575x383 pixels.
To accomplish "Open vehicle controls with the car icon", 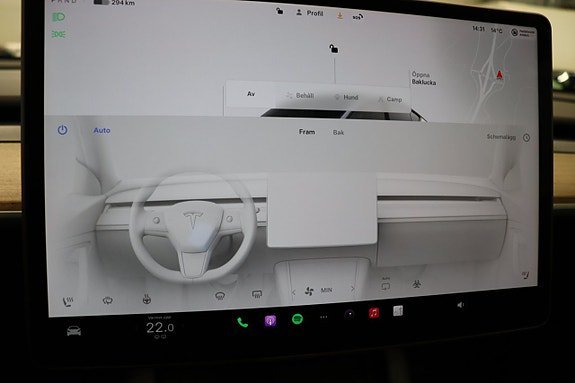I will tap(74, 331).
